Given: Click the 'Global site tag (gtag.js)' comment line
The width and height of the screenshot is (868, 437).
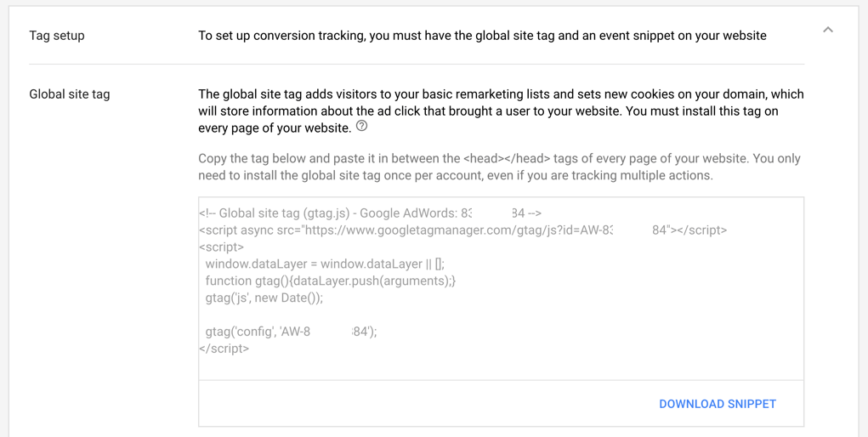Looking at the screenshot, I should click(x=371, y=213).
